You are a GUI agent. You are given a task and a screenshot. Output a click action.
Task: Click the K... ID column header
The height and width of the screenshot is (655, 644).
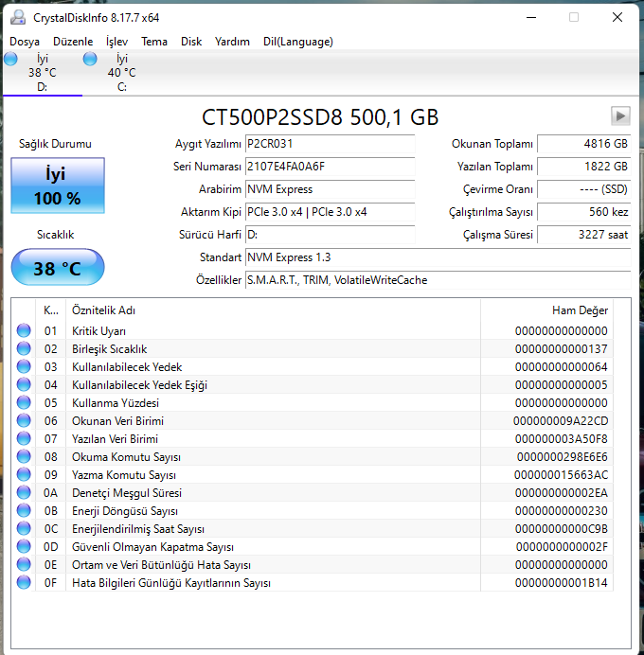(x=50, y=310)
